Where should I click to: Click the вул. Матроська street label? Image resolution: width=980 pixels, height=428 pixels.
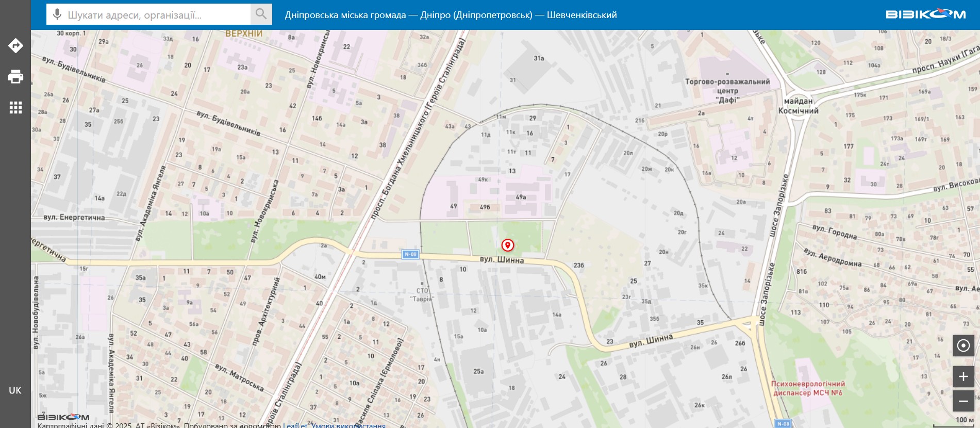[240, 377]
